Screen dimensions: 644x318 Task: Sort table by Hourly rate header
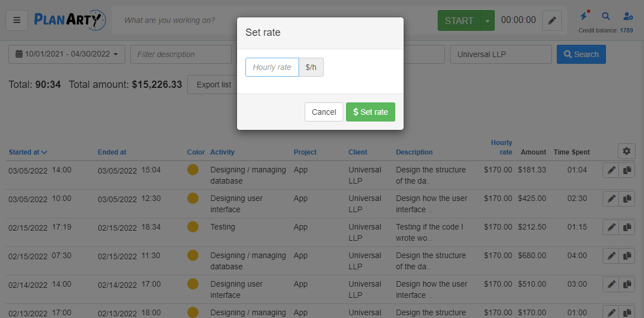[501, 147]
